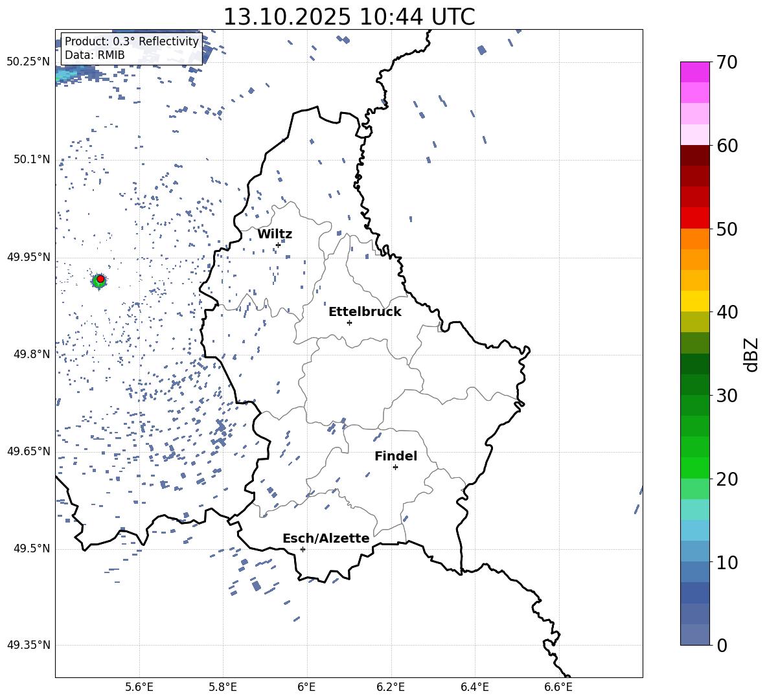This screenshot has width=767, height=700.
Task: Click the 30 tick on the colorbar
Action: (x=727, y=396)
